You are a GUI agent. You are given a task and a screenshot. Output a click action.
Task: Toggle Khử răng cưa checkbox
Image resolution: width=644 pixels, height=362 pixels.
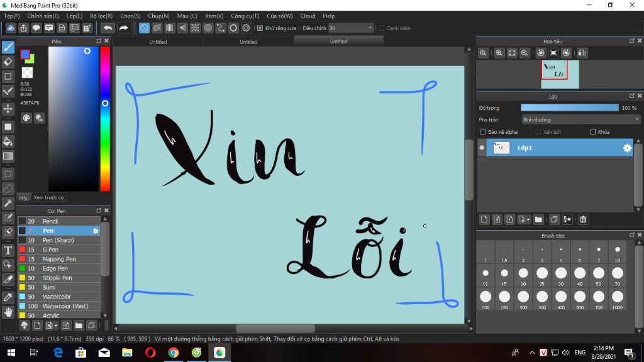click(260, 28)
